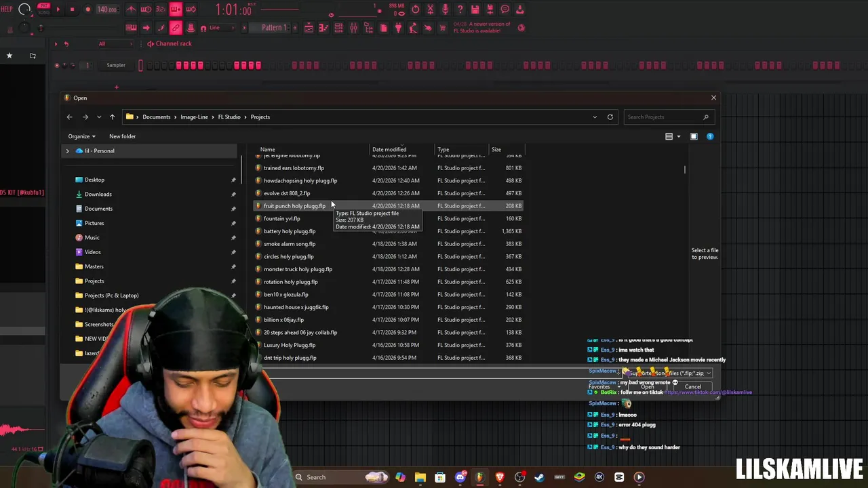Click the FL Studio globe online icon
868x488 pixels.
[x=521, y=28]
